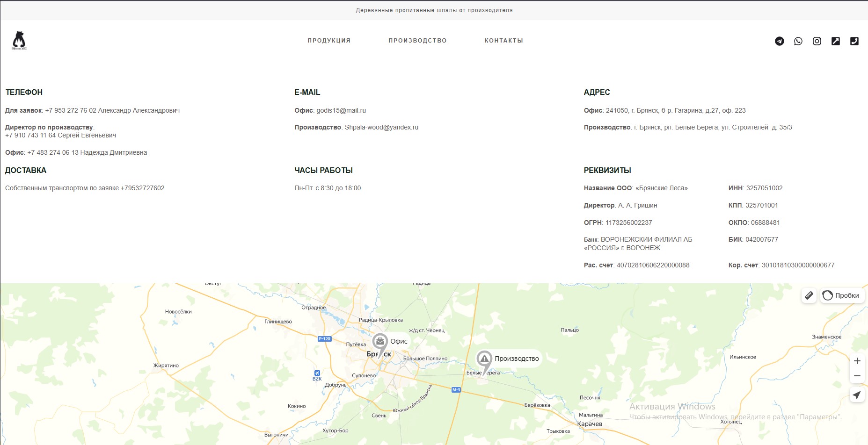868x445 pixels.
Task: Click the email link godis15@mail.ru
Action: coord(341,110)
